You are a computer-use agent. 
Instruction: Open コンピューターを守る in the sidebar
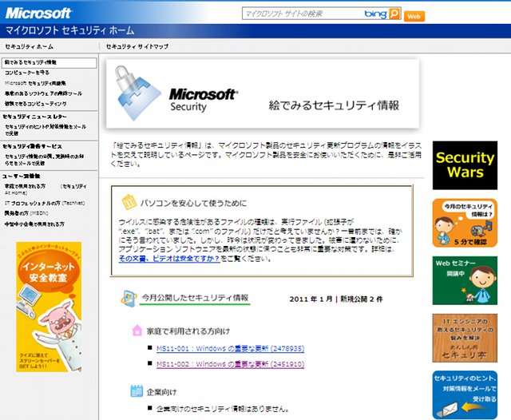pyautogui.click(x=27, y=73)
